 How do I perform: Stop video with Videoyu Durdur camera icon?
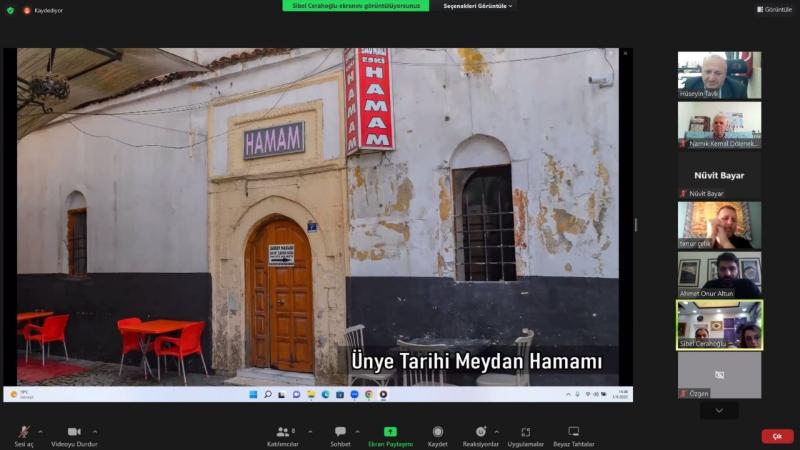click(x=74, y=432)
